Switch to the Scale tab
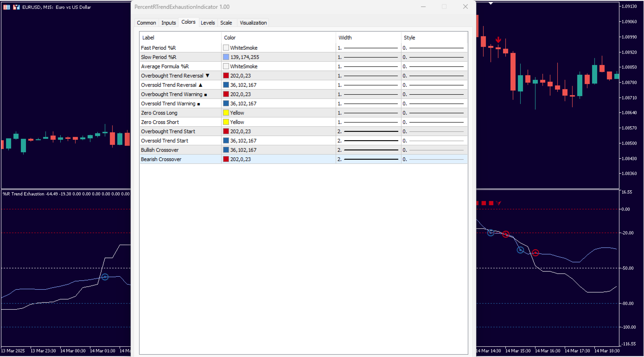Image resolution: width=644 pixels, height=357 pixels. pyautogui.click(x=226, y=23)
